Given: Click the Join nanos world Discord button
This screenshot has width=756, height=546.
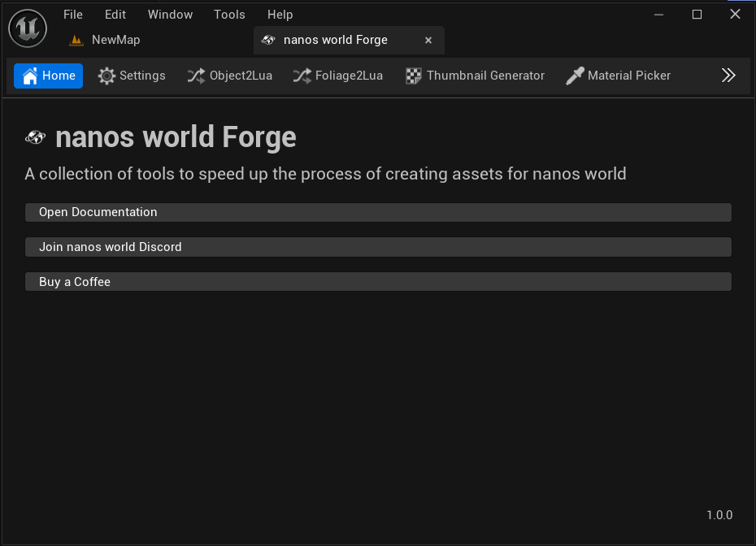Looking at the screenshot, I should click(x=378, y=247).
